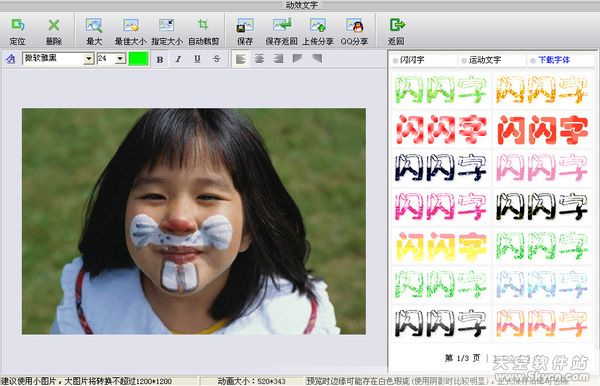Toggle underline text formatting
Viewport: 600px width, 386px height.
(197, 59)
